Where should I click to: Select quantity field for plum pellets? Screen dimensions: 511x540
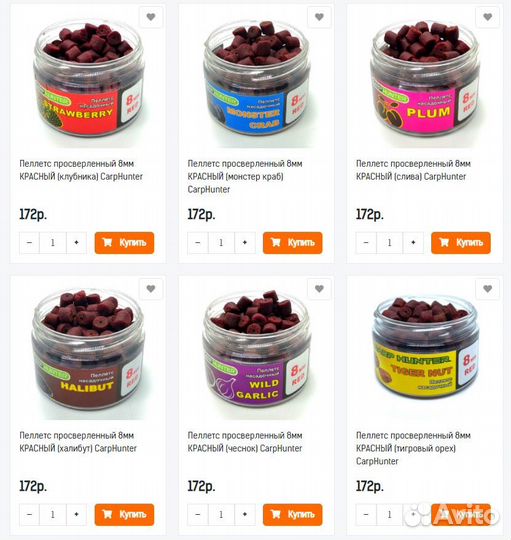[x=389, y=243]
